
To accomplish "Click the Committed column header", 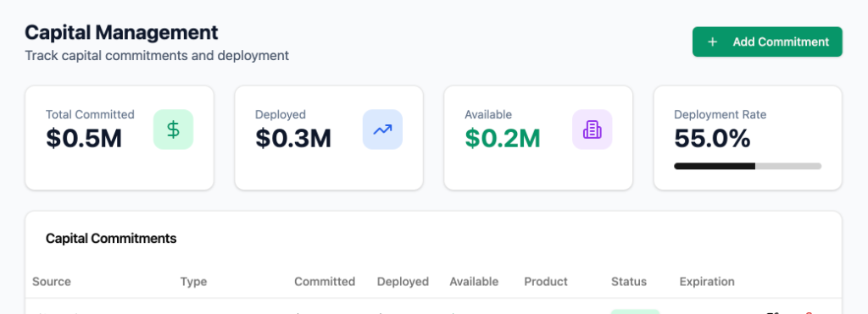I will click(325, 281).
